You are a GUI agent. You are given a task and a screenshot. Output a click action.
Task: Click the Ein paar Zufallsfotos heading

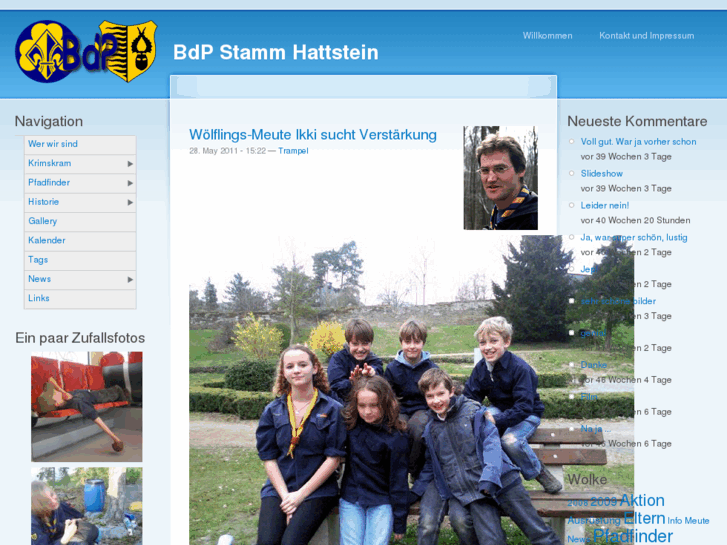point(80,338)
